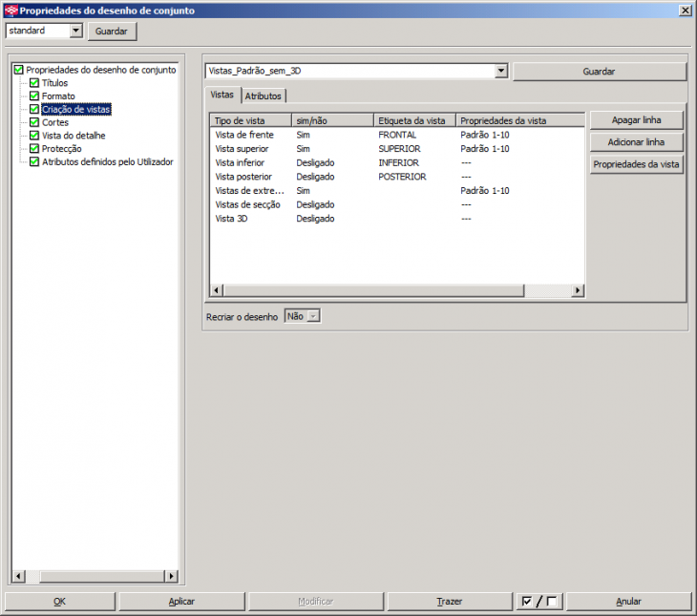Open the standard dropdown at top left

click(x=76, y=32)
